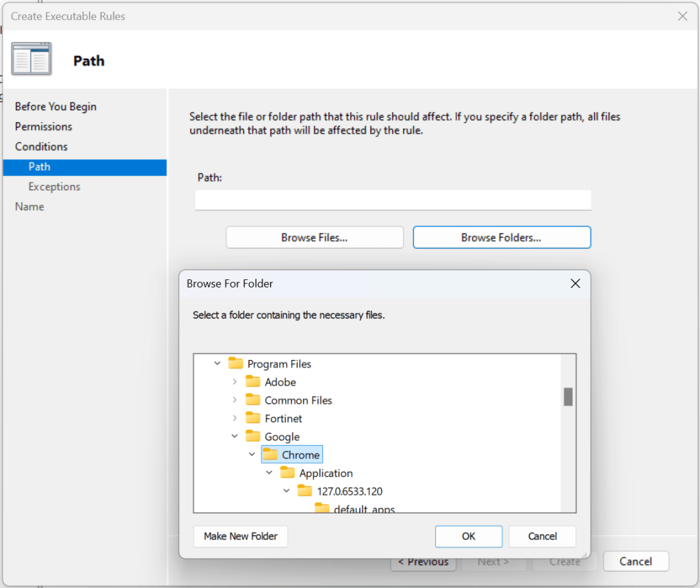Open the Exceptions wizard step
This screenshot has height=588, width=700.
54,187
